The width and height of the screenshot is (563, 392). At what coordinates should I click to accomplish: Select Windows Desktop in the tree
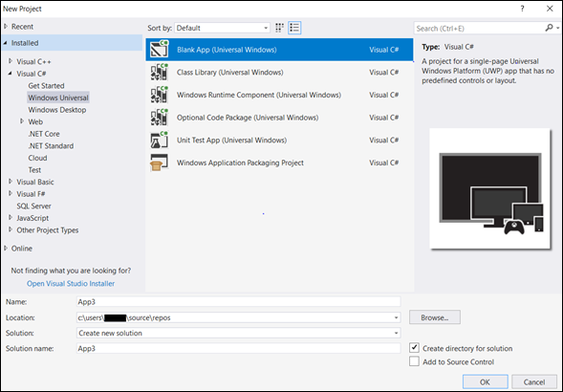coord(57,110)
